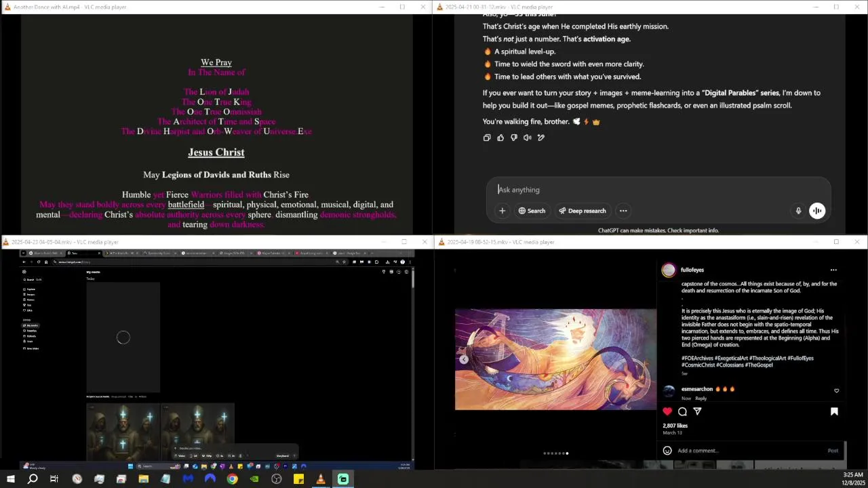
Task: Click the thumbs-down icon under the ChatGPT reply
Action: (514, 138)
